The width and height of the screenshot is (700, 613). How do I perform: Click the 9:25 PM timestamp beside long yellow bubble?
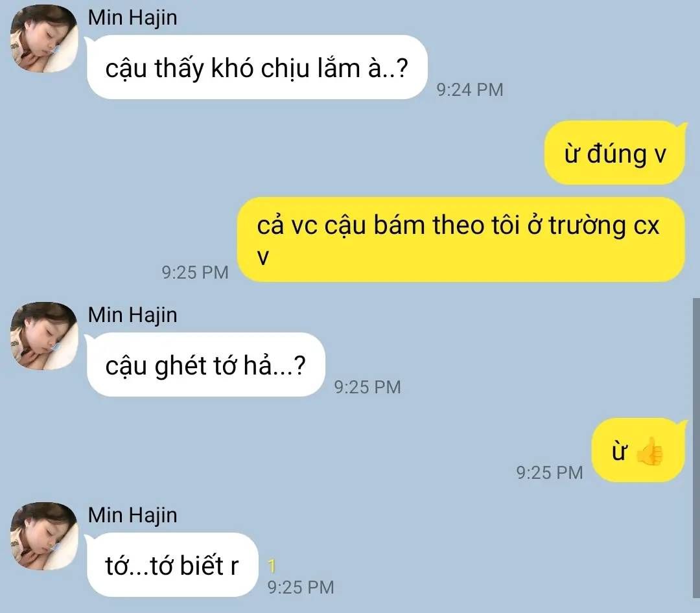point(195,272)
